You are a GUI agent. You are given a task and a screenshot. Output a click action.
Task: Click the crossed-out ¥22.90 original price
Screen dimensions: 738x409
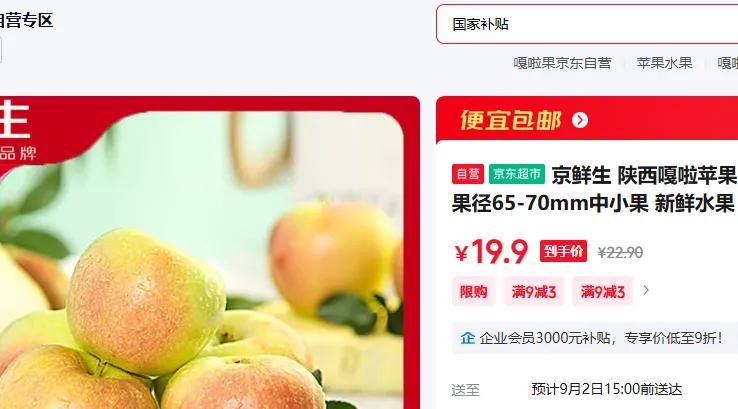click(620, 253)
